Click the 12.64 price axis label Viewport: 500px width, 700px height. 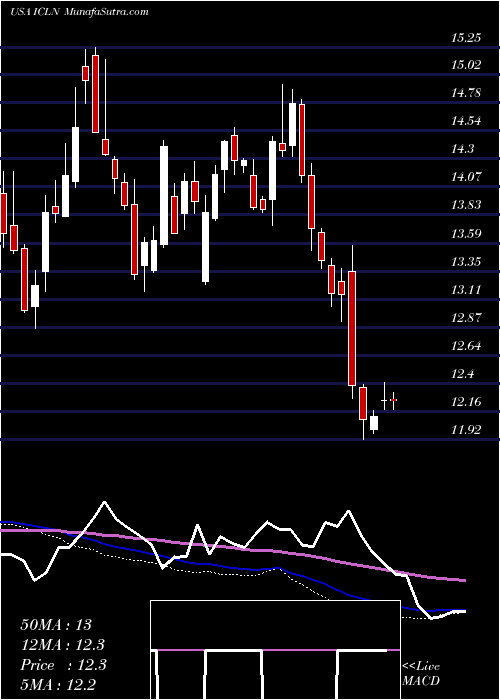click(466, 346)
